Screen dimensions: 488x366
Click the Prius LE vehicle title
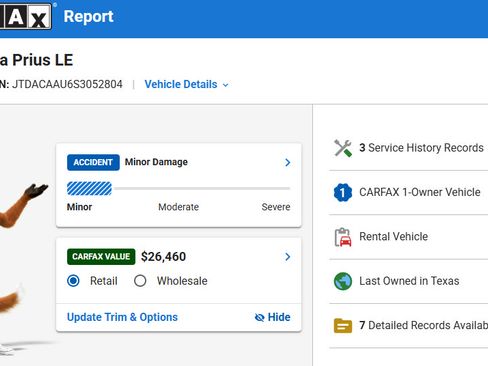[37, 60]
